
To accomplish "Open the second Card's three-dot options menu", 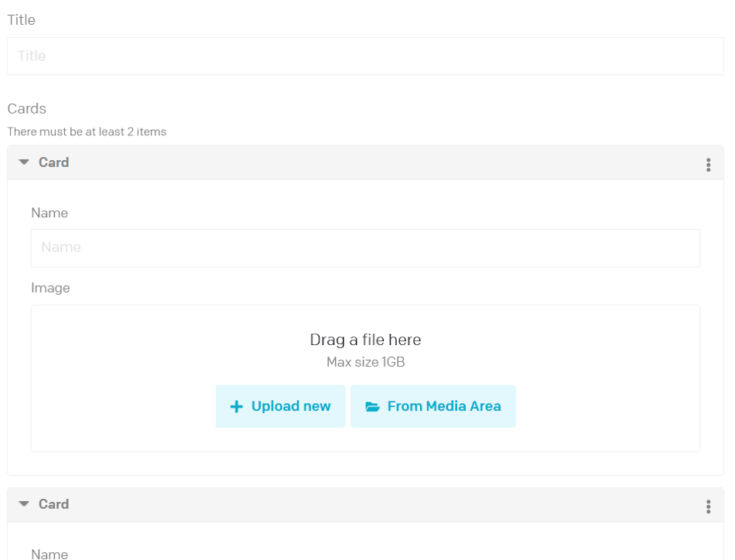I will [x=708, y=507].
